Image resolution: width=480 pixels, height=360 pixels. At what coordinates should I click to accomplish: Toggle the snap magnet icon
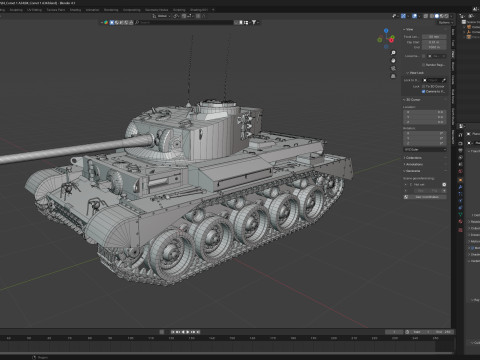click(184, 16)
